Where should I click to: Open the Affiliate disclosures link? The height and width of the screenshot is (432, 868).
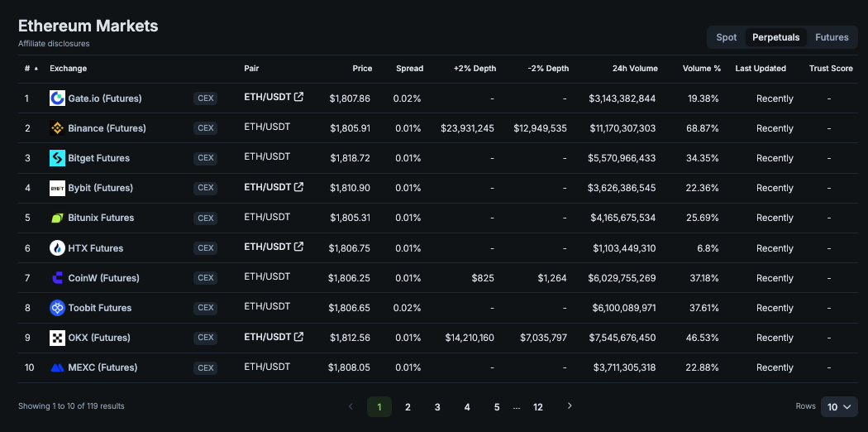tap(54, 43)
